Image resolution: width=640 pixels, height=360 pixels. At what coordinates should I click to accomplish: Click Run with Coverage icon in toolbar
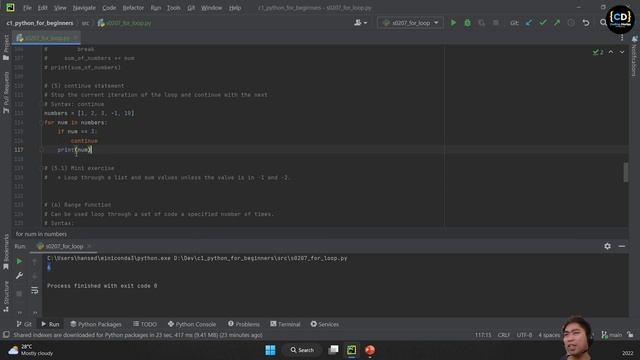coord(482,23)
